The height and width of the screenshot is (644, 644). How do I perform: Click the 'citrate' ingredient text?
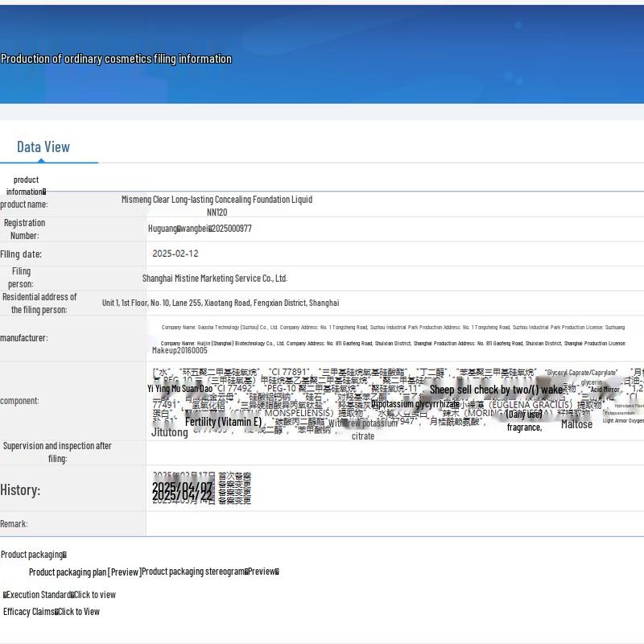coord(363,436)
